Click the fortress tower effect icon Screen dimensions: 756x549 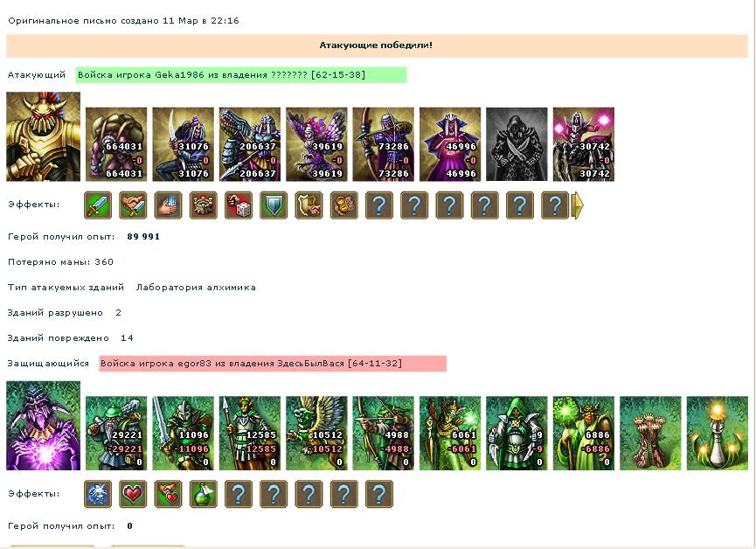(204, 205)
